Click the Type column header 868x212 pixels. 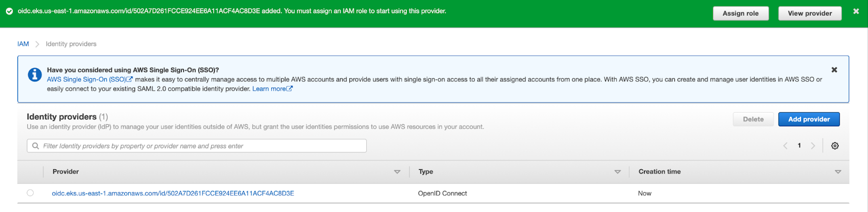(x=426, y=172)
